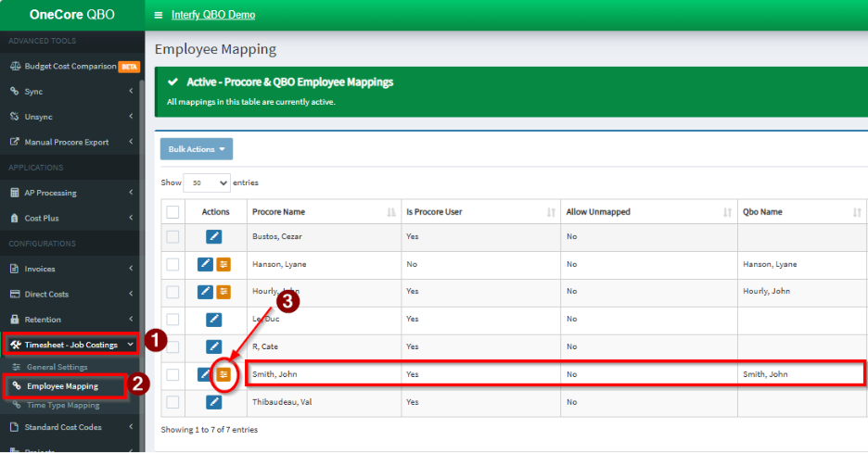Edit the Hourly, John mapping
Image resolution: width=868 pixels, height=453 pixels.
click(x=205, y=292)
